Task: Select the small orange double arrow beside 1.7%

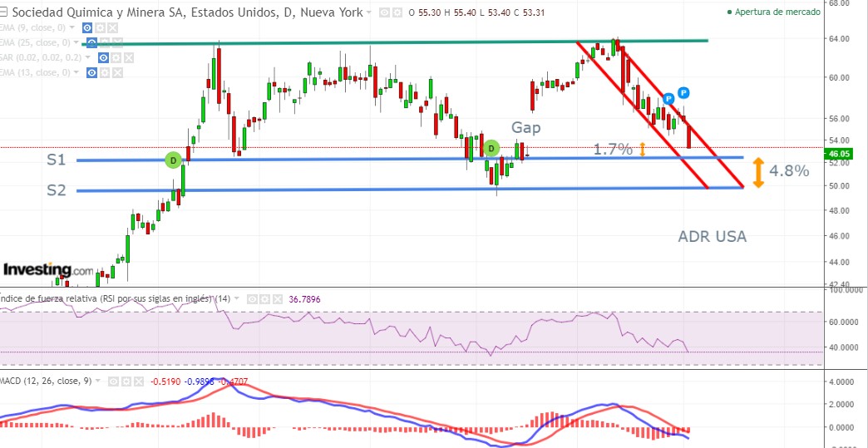Action: [643, 150]
